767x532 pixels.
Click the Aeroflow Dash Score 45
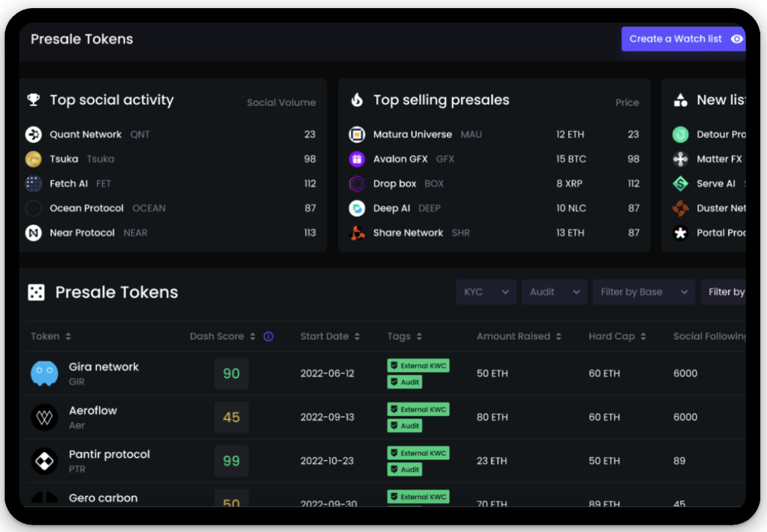pyautogui.click(x=231, y=417)
